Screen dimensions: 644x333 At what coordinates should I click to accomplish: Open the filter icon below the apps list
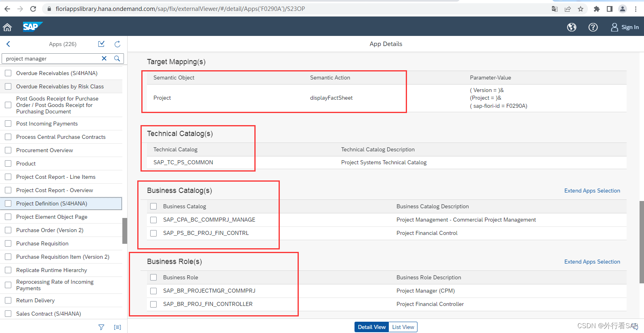(x=101, y=327)
